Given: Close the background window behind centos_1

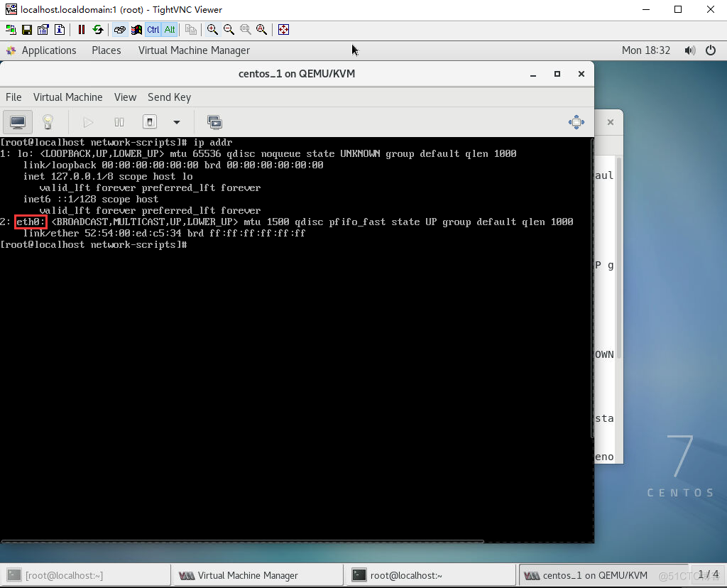Looking at the screenshot, I should point(610,122).
